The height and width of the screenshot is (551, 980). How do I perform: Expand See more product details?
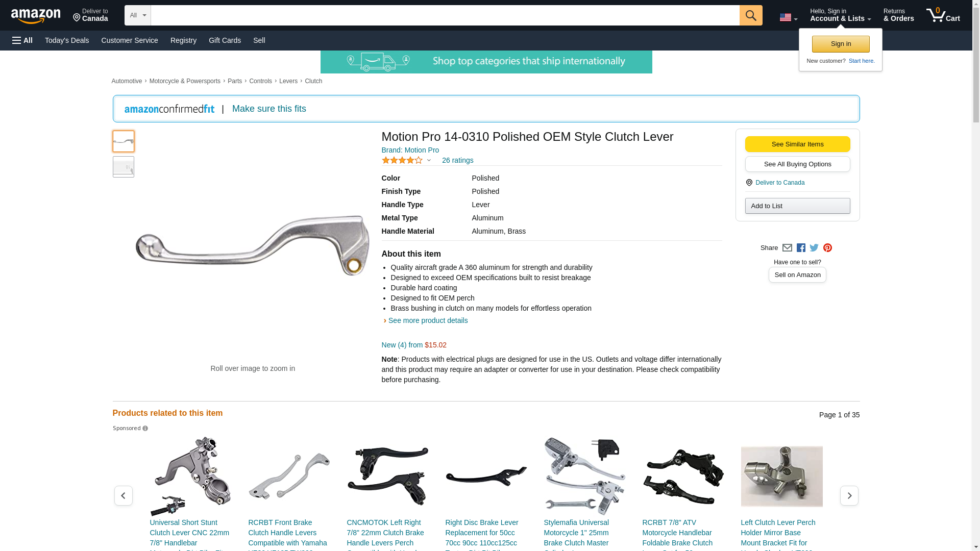click(428, 320)
